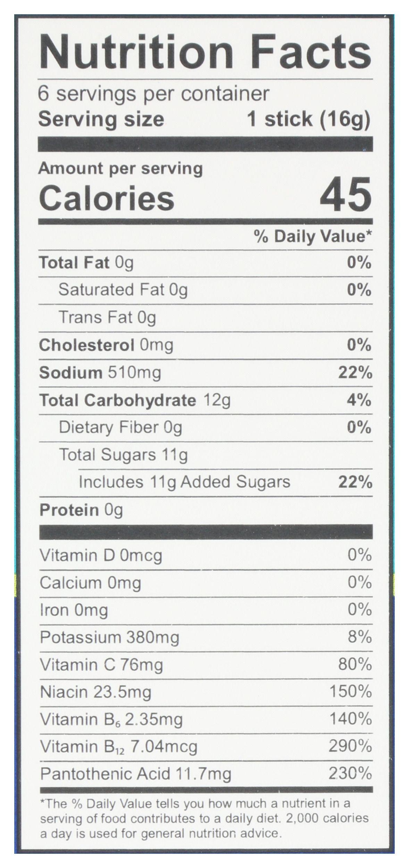The width and height of the screenshot is (409, 868).
Task: Click the 1 stick (16g) value
Action: point(308,120)
